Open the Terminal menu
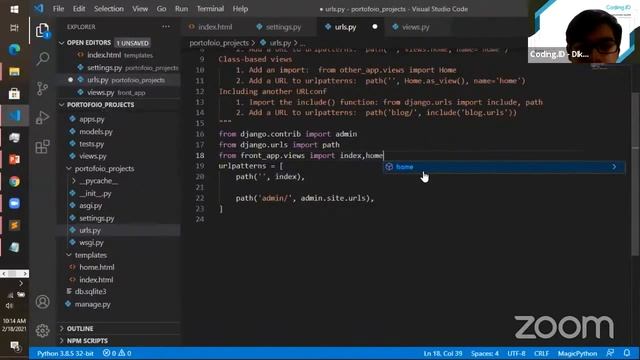This screenshot has height=360, width=640. tap(210, 9)
